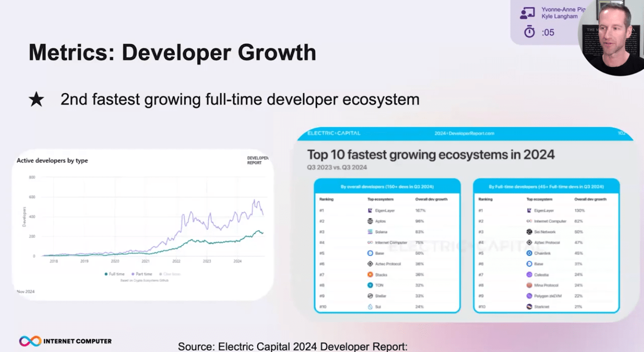
Task: Click the 'Kyle Langham' name in overlay
Action: tap(560, 17)
